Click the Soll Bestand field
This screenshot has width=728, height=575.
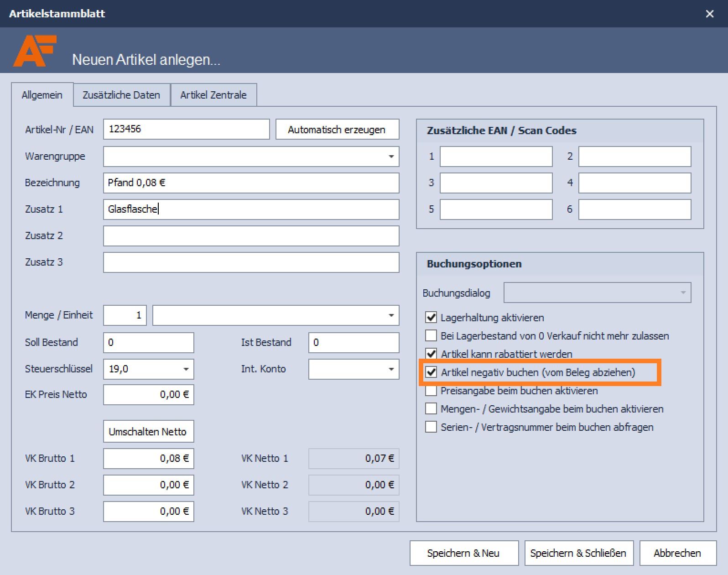pos(149,343)
